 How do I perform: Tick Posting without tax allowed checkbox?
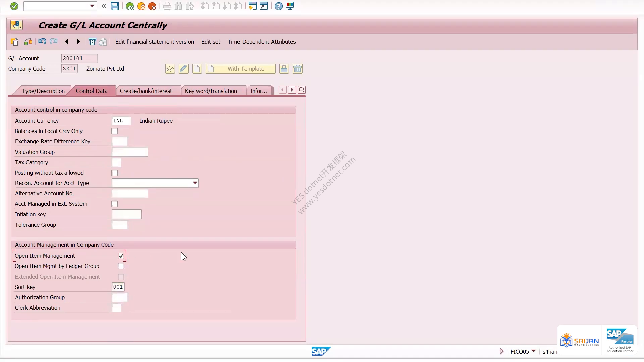pyautogui.click(x=115, y=173)
